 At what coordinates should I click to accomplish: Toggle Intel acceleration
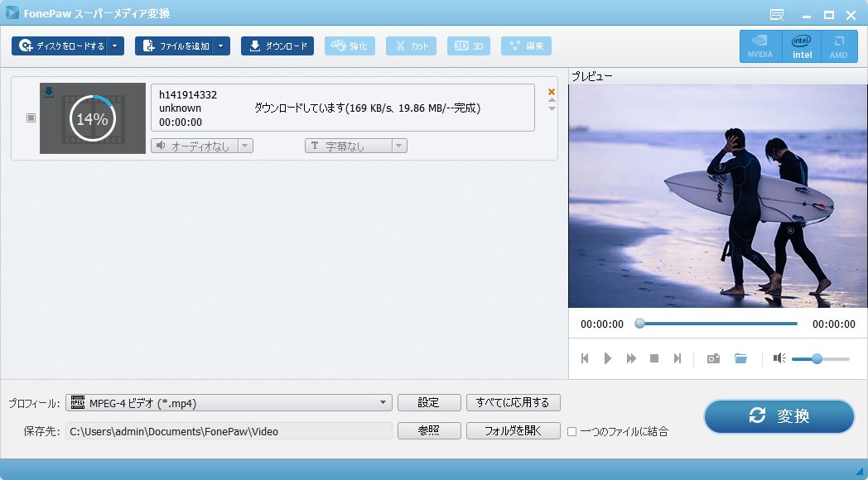pos(802,46)
